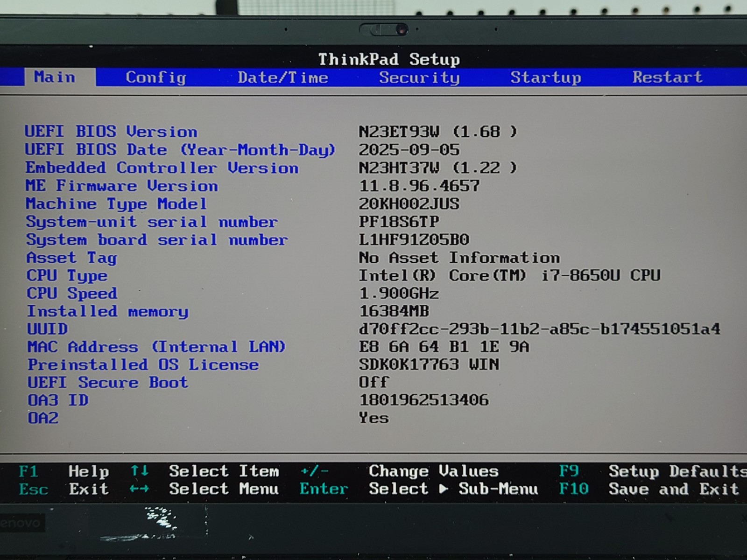The width and height of the screenshot is (747, 560).
Task: Click the OA3 ID label
Action: tap(58, 400)
